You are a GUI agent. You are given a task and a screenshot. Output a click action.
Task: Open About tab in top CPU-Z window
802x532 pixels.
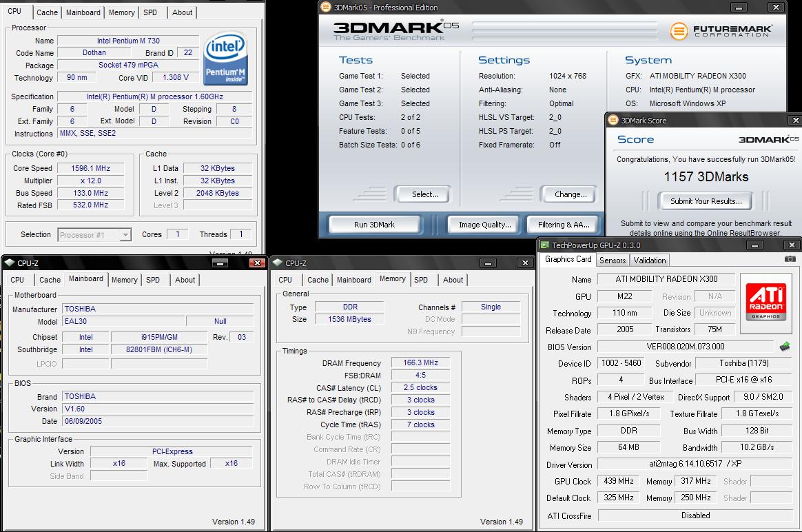[182, 12]
